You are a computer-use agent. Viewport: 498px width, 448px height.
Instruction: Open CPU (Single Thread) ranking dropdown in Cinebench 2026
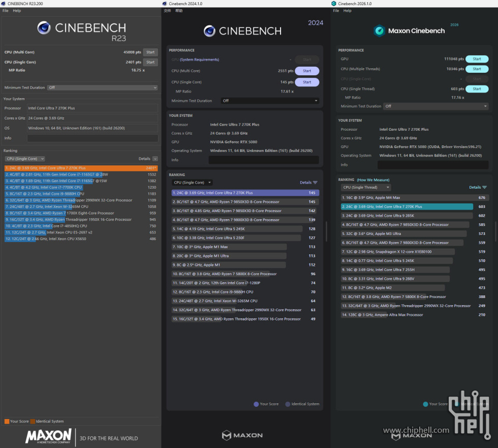[x=365, y=187]
